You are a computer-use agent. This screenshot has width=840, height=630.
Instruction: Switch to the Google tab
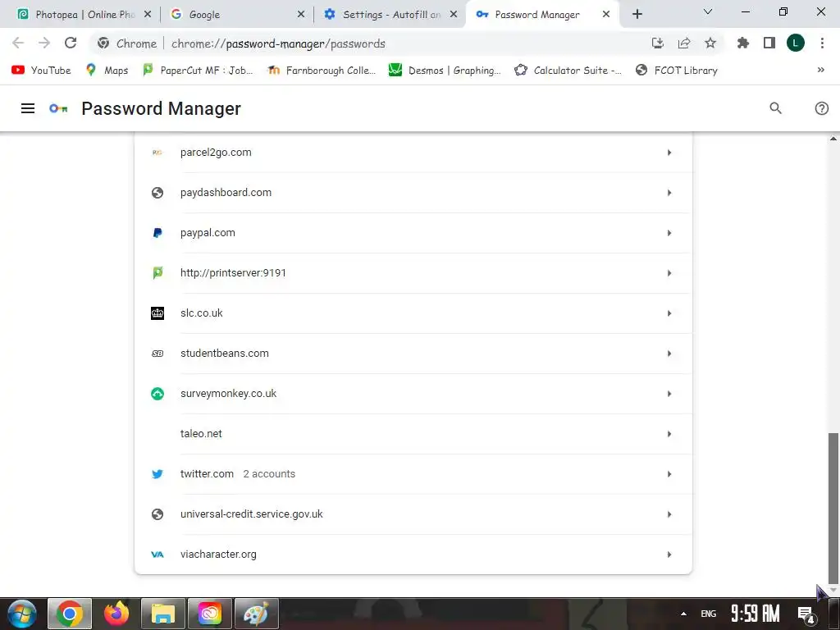point(235,15)
